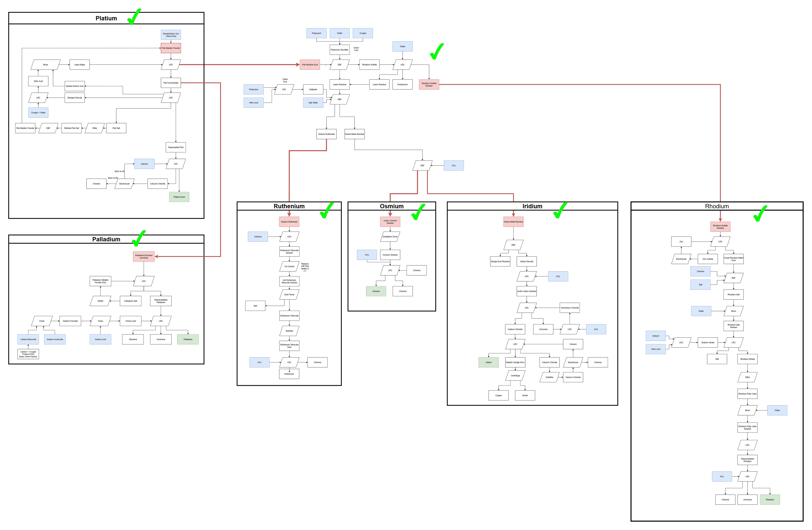Click the green checkmark in Rhodium section

[760, 214]
